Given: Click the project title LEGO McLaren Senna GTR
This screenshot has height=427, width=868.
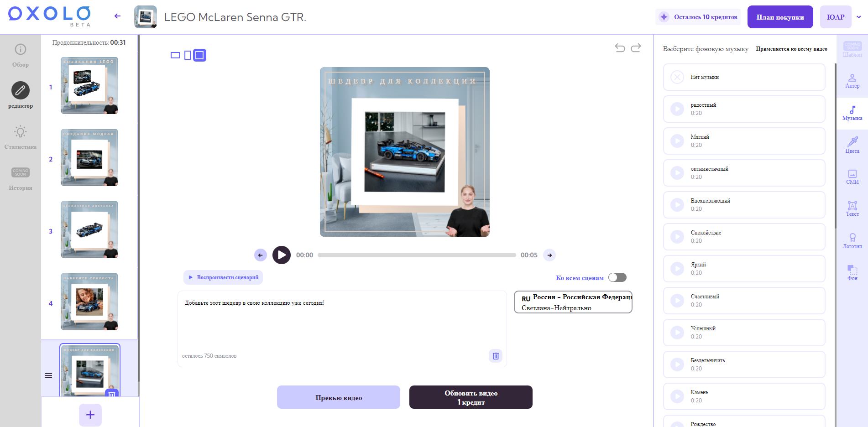Looking at the screenshot, I should pyautogui.click(x=235, y=17).
